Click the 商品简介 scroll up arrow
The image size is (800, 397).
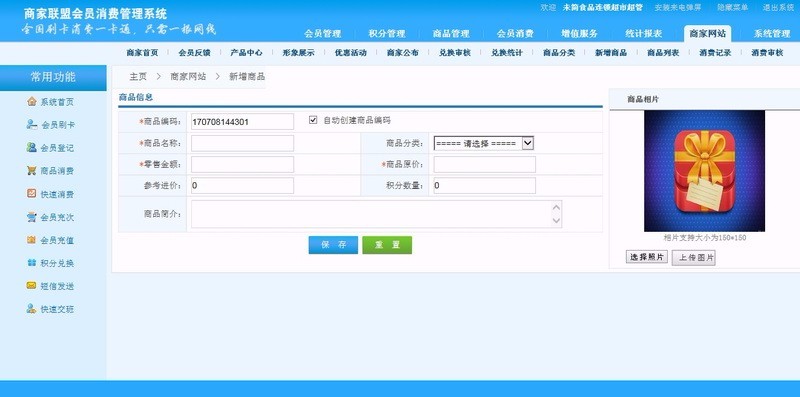coord(557,207)
